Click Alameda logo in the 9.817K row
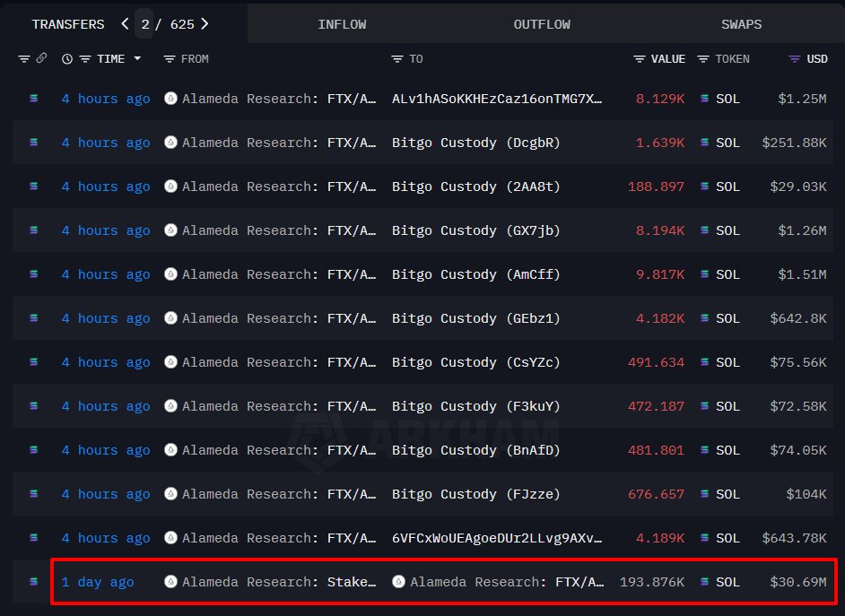 170,274
